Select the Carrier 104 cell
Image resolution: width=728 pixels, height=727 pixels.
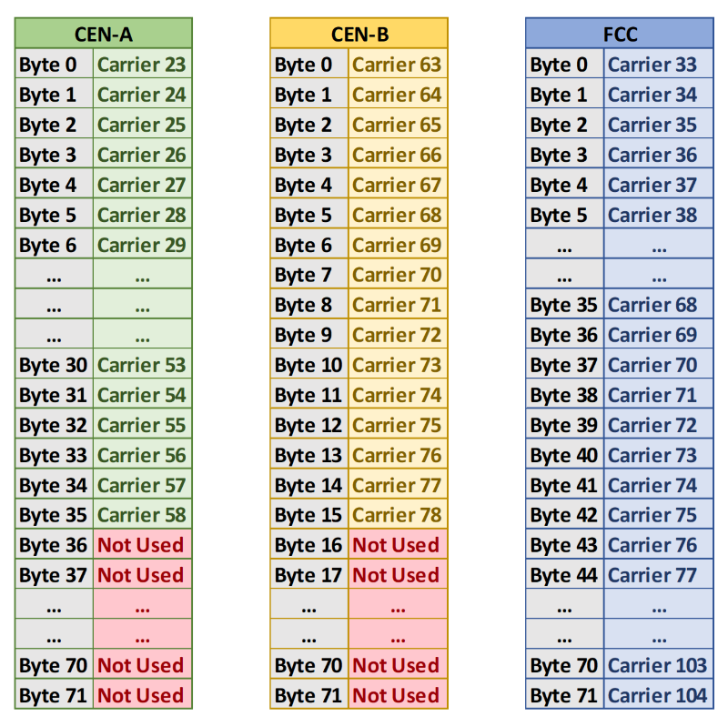pos(657,695)
